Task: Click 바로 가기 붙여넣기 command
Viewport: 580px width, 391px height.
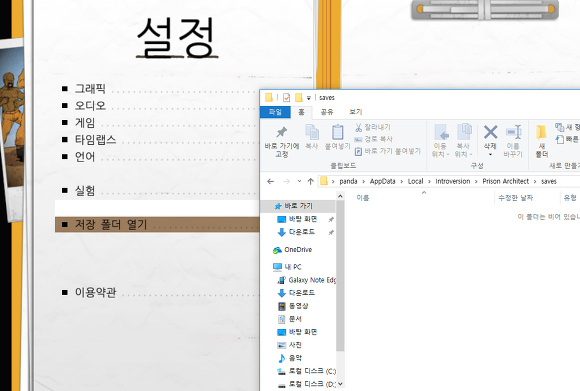Action: (388, 151)
